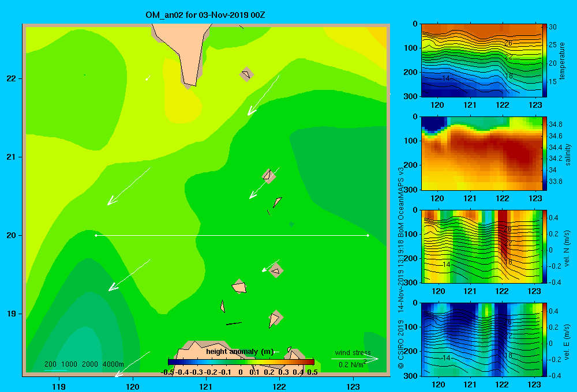Click latitude label "22" on the main map
The height and width of the screenshot is (392, 577).
(12, 78)
